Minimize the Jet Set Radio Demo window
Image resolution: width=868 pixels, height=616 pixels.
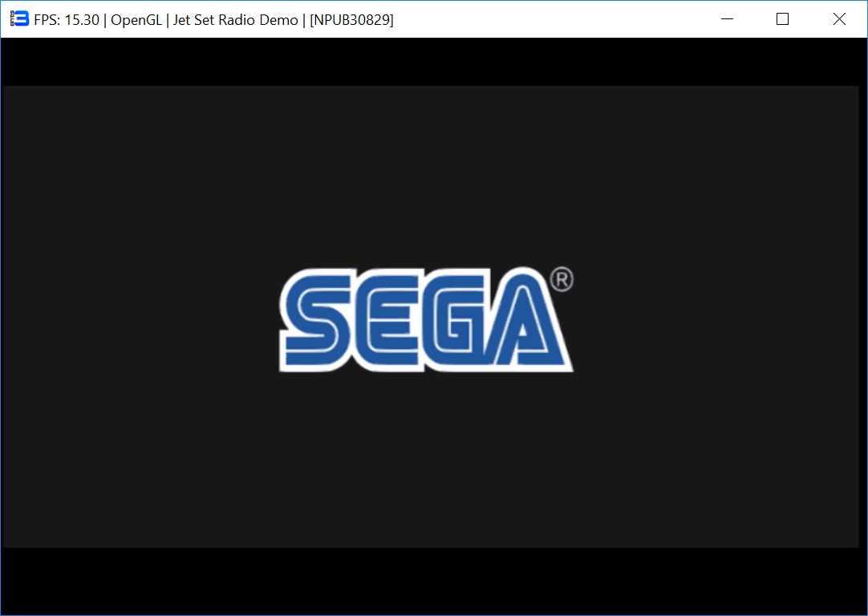pos(728,19)
